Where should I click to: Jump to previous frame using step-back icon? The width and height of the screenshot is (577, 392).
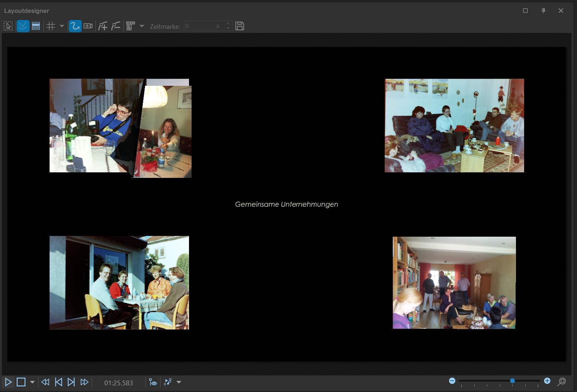[x=58, y=382]
